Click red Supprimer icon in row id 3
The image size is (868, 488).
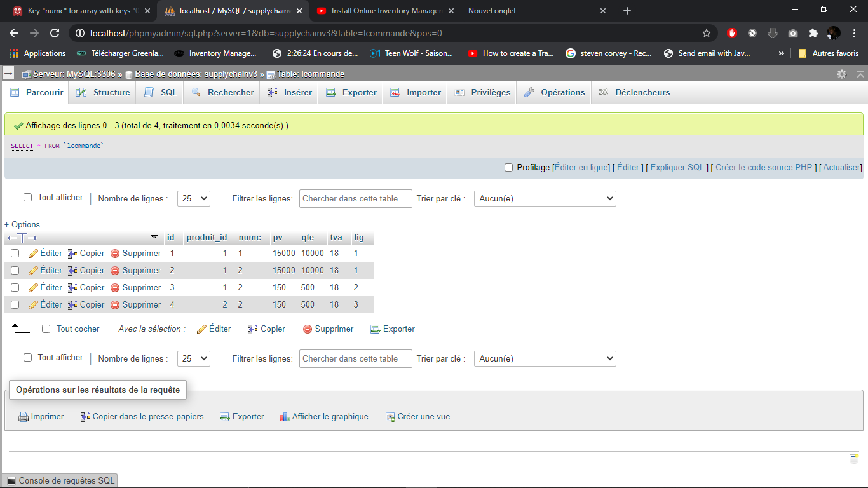click(x=115, y=288)
